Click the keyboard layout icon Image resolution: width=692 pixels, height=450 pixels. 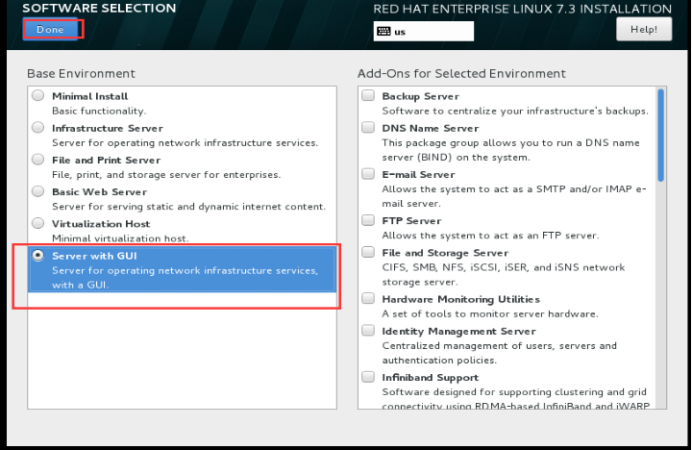click(x=383, y=31)
